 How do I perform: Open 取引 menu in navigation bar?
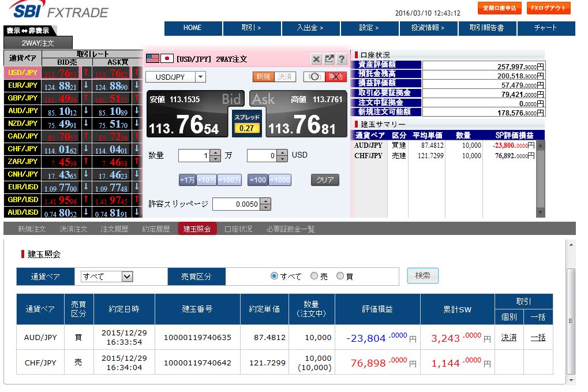coord(252,28)
